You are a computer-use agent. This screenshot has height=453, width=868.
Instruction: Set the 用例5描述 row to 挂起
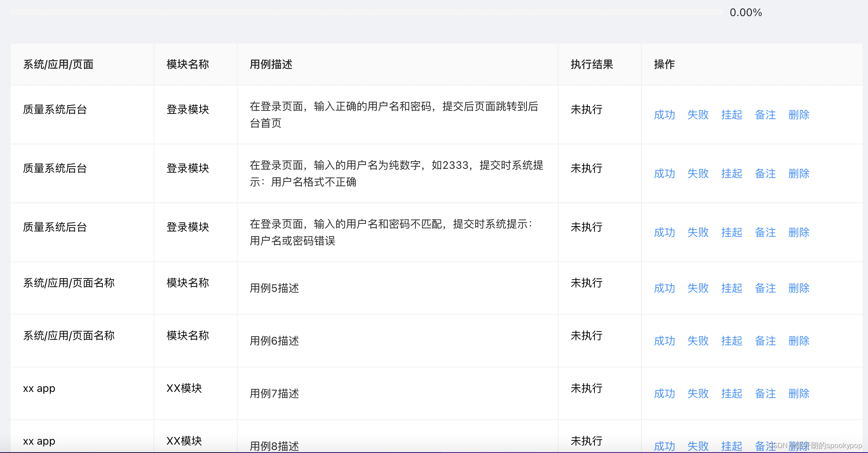[x=731, y=288]
